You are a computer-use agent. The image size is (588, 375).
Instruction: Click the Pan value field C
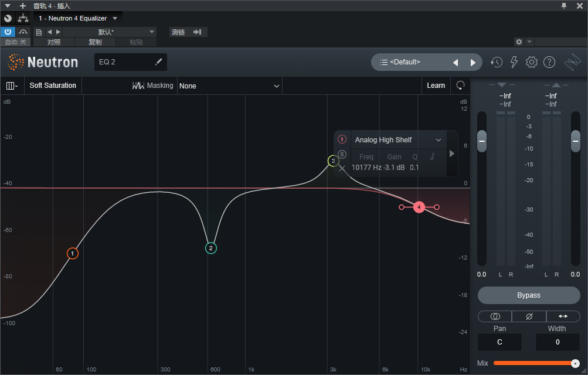499,342
